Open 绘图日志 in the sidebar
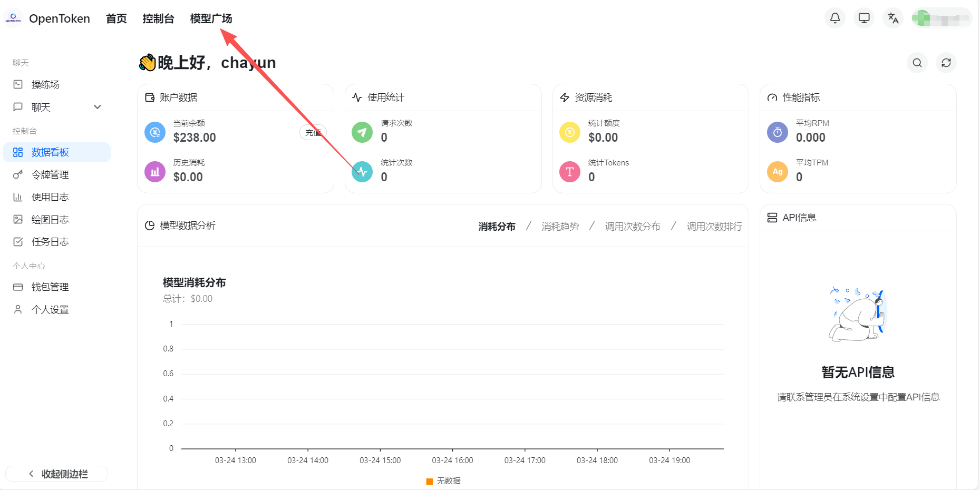 point(57,219)
